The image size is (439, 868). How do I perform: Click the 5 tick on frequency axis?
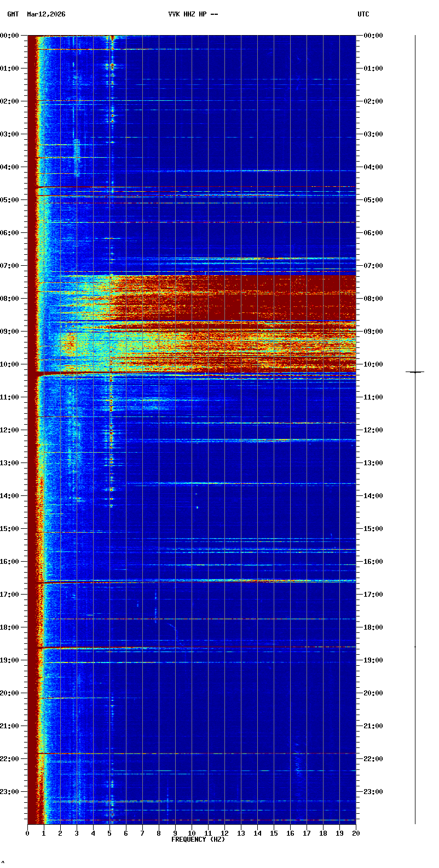(109, 833)
